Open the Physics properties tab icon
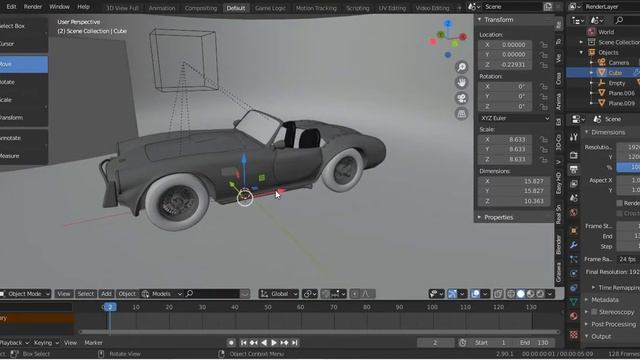Viewport: 640px width, 360px height. [573, 273]
